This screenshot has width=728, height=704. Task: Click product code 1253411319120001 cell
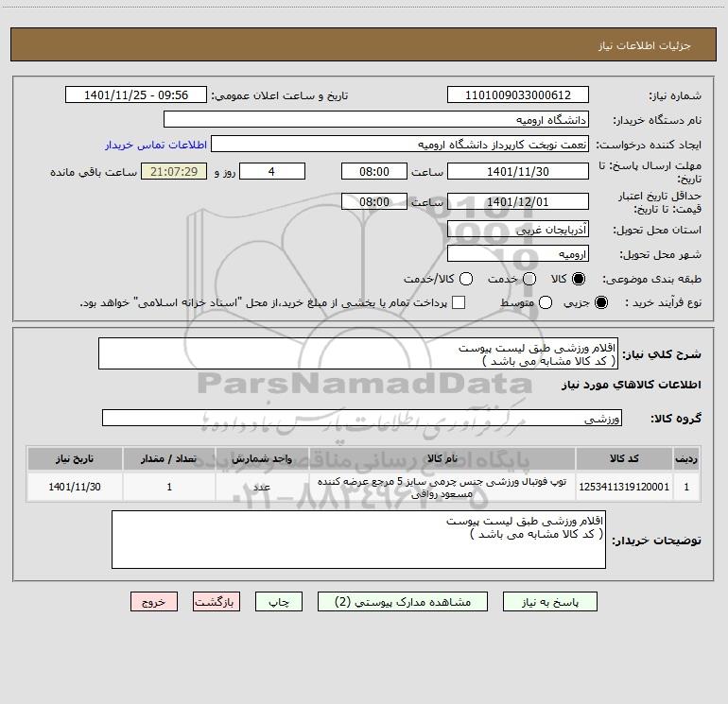point(624,487)
